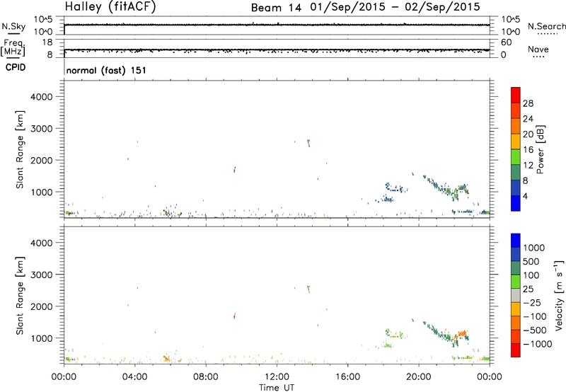Image resolution: width=566 pixels, height=392 pixels.
Task: Click the '60' Nave axis tick
Action: (506, 42)
